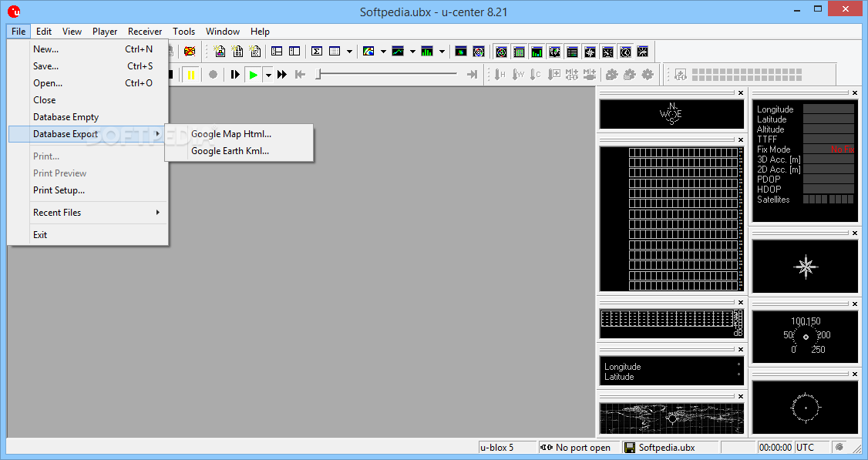Click the 'u-blox 5' status bar entry
The image size is (868, 460).
(507, 447)
